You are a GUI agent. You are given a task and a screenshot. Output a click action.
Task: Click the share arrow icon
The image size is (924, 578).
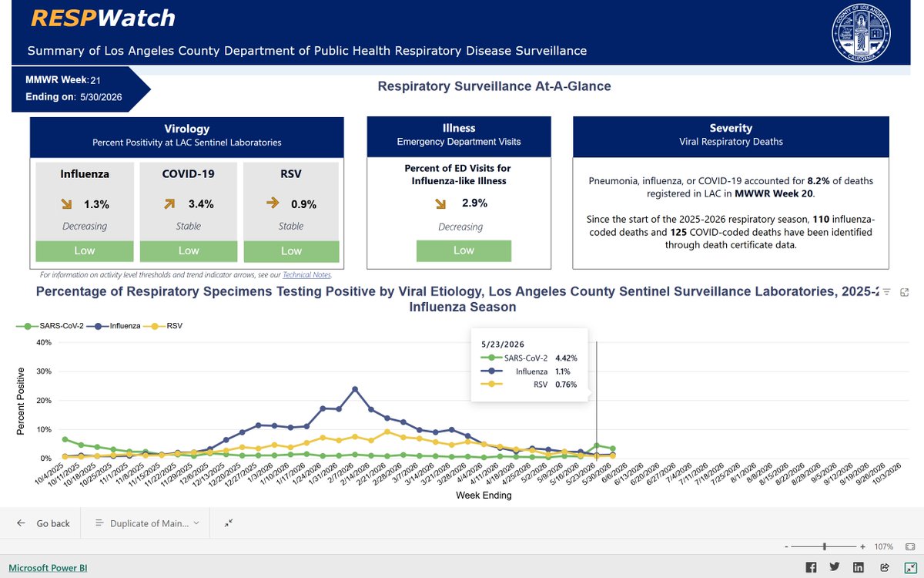click(x=885, y=567)
